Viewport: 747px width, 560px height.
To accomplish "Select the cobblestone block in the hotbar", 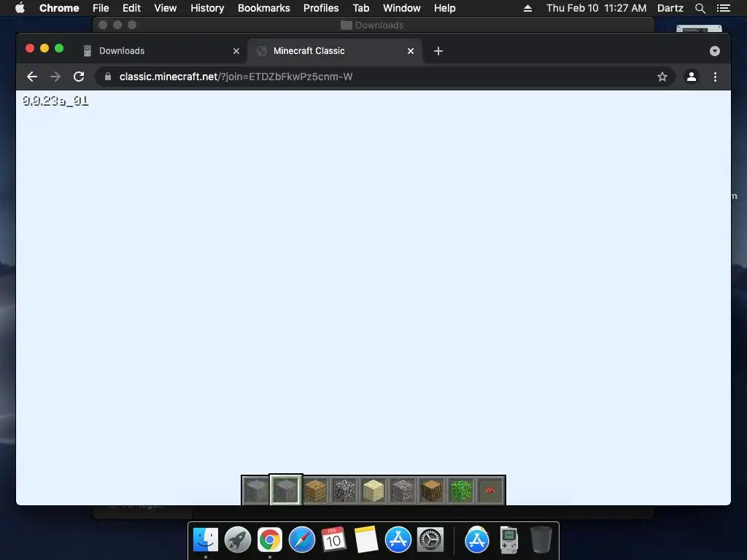I will point(344,490).
